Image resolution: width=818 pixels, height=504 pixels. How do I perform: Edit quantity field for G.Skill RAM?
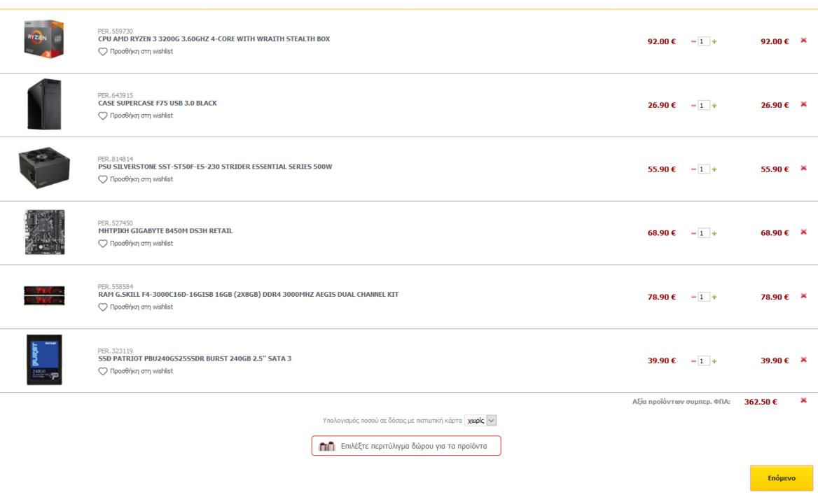point(704,297)
